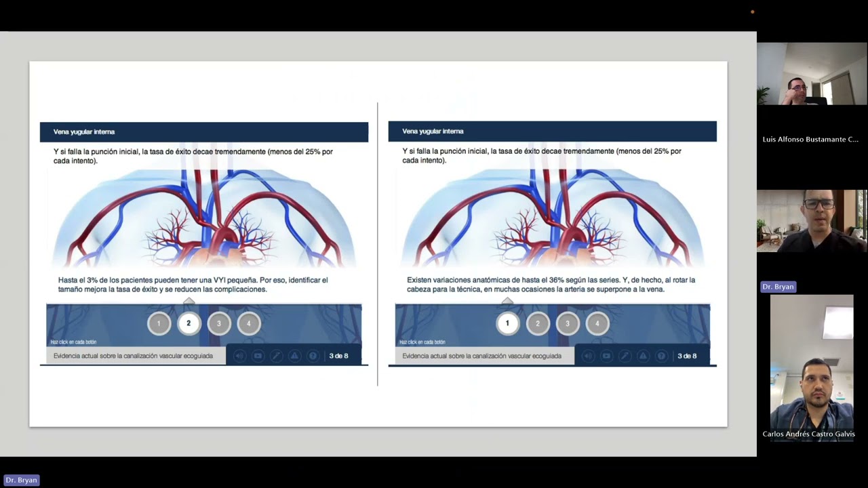868x488 pixels.
Task: Click 'Evidencia actual sobre la canalización' footer in right slide
Action: (x=481, y=356)
